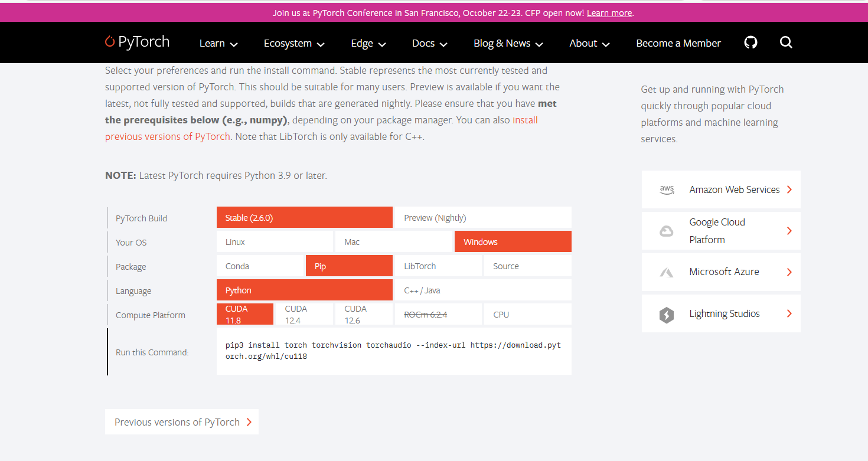
Task: Open Become a Member page
Action: pyautogui.click(x=678, y=43)
